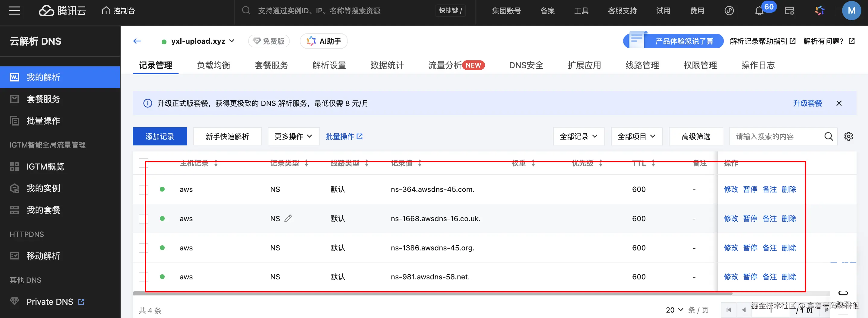This screenshot has height=318, width=868.
Task: Toggle the select-all records checkbox
Action: point(144,163)
